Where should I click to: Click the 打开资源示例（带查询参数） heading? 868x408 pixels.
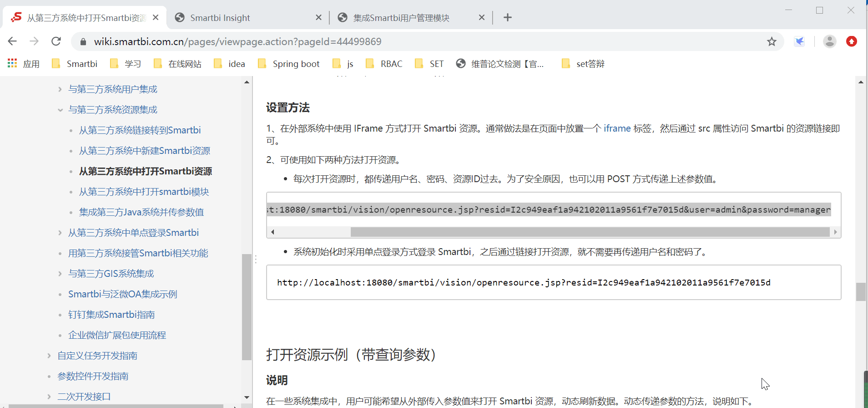pyautogui.click(x=351, y=354)
